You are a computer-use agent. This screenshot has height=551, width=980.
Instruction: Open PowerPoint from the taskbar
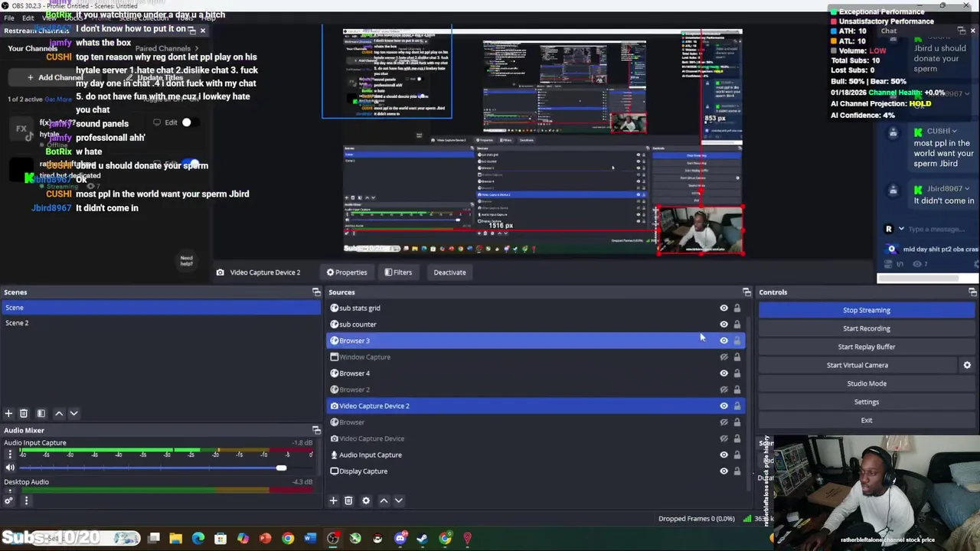point(265,539)
